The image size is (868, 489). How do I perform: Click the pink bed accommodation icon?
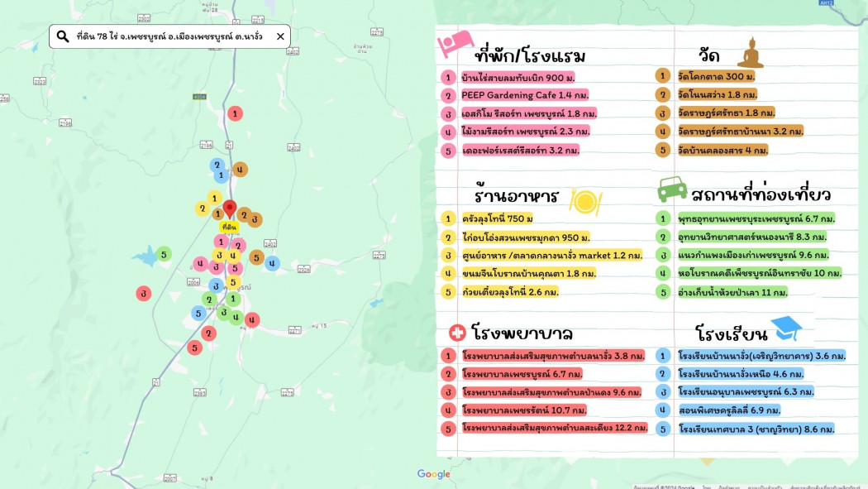click(455, 45)
